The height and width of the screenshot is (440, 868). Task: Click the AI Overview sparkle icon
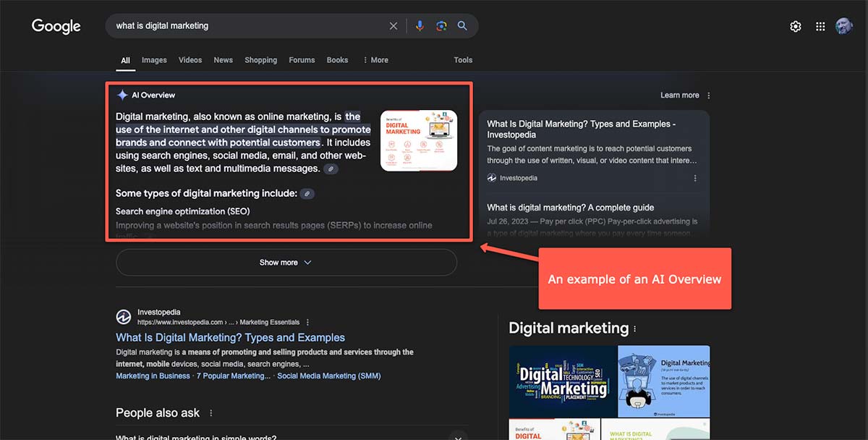(123, 95)
